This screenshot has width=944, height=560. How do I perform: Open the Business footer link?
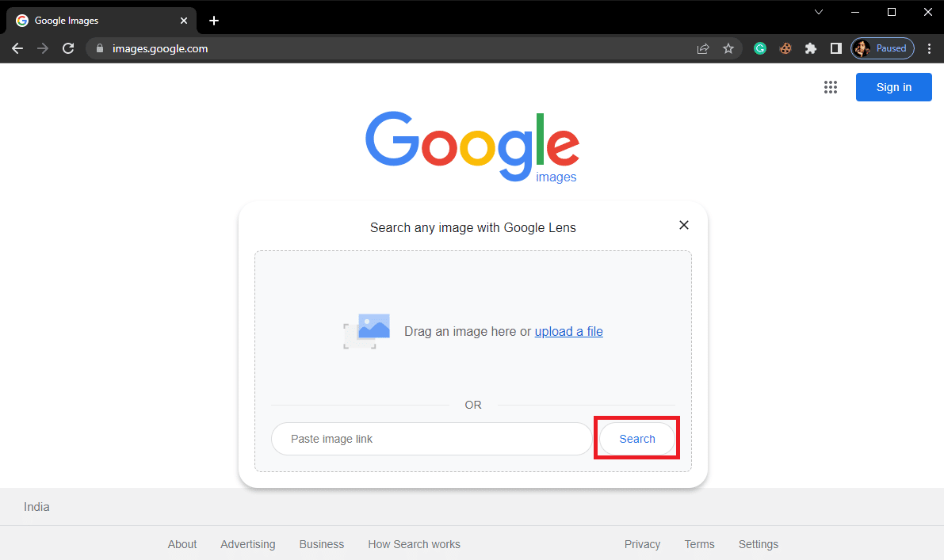coord(322,544)
